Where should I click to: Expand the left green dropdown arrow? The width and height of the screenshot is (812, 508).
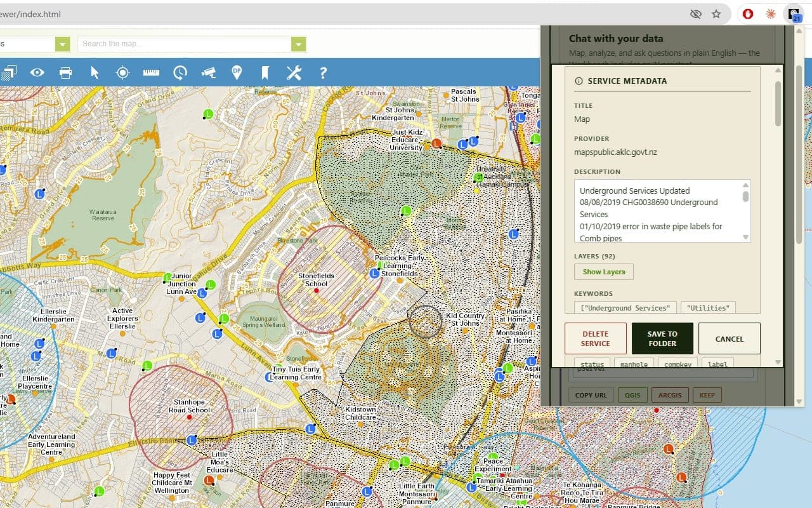[x=62, y=44]
